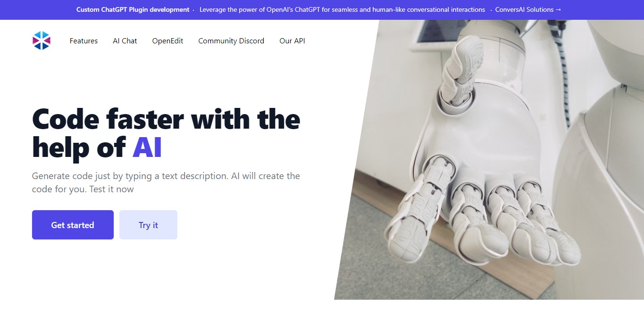Image resolution: width=644 pixels, height=336 pixels.
Task: Click the Try it button
Action: coord(148,225)
